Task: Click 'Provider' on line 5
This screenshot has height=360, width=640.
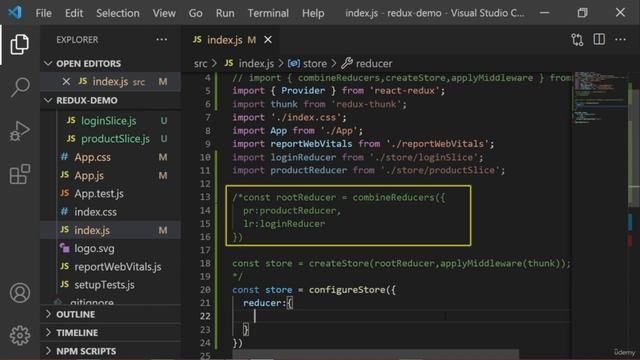Action: click(303, 90)
